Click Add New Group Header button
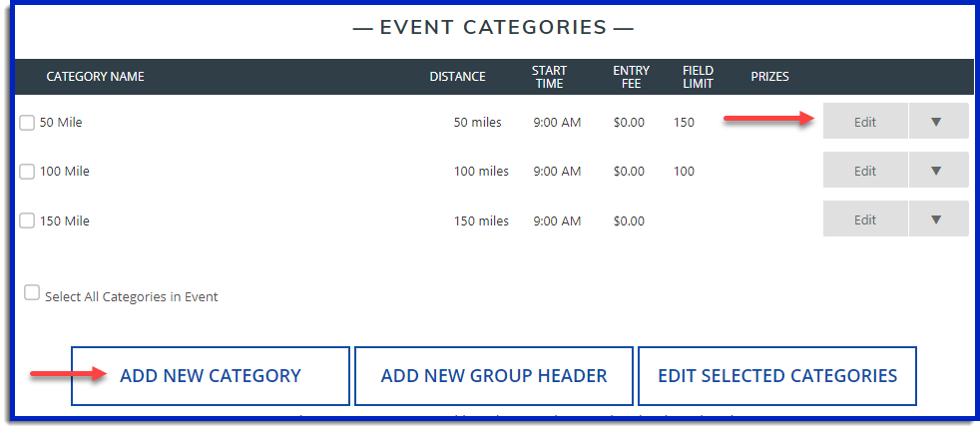 coord(494,376)
